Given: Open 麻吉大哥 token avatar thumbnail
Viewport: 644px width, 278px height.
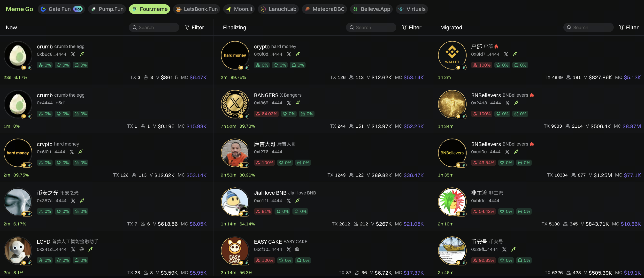Looking at the screenshot, I should point(235,153).
